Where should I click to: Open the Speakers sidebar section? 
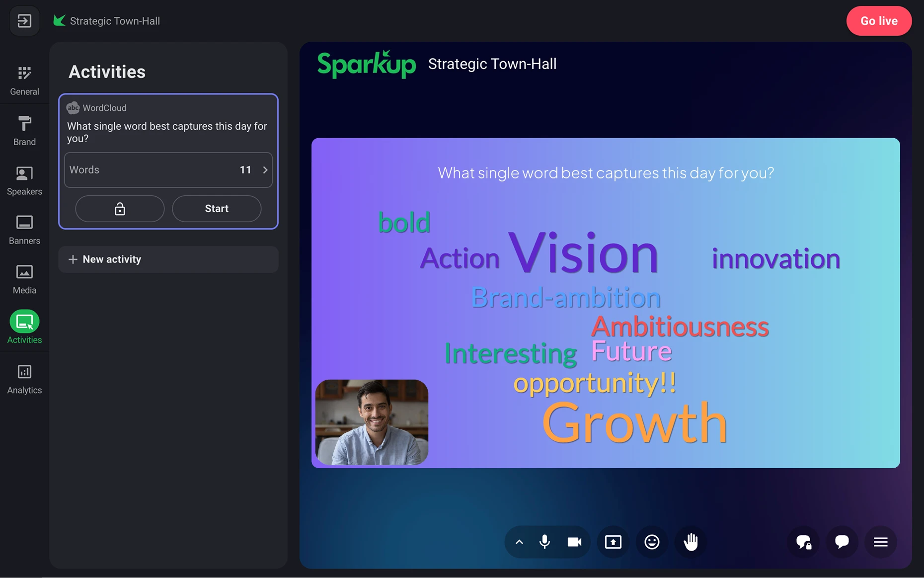24,180
